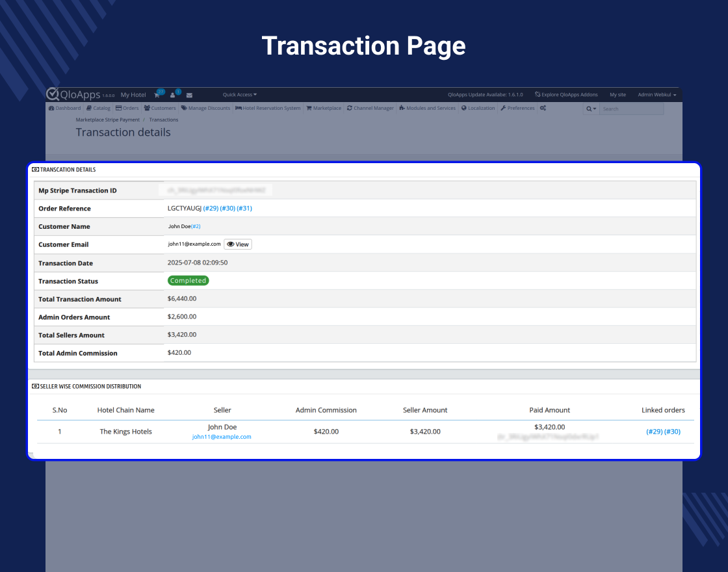The height and width of the screenshot is (572, 728).
Task: Open the cart orders notification icon
Action: point(157,95)
